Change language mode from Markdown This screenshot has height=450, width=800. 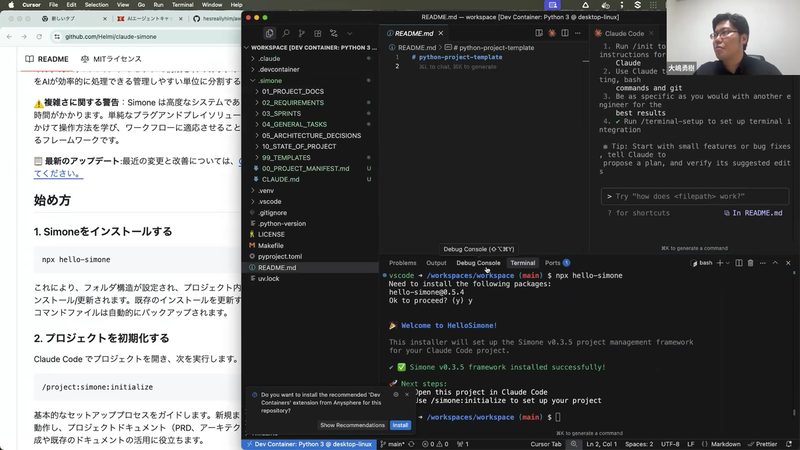(726, 444)
